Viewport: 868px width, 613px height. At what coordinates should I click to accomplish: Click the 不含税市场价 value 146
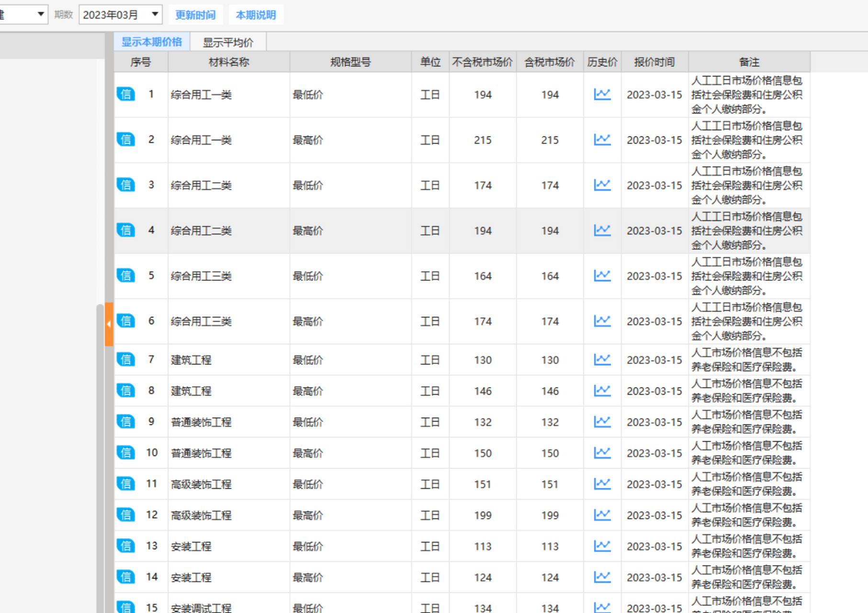pos(483,391)
